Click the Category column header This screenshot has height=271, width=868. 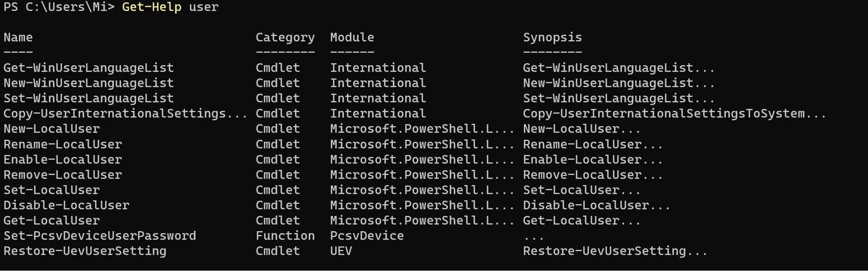(x=285, y=38)
